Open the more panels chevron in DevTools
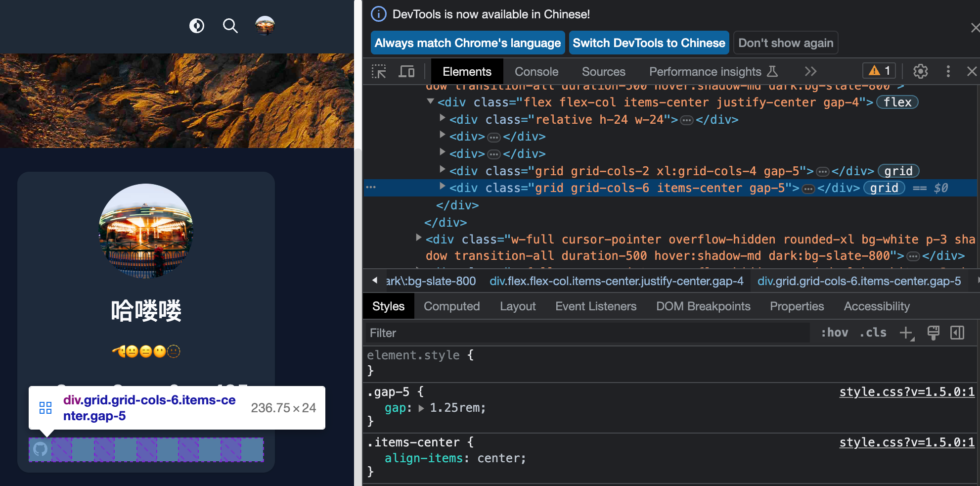Image resolution: width=980 pixels, height=486 pixels. (810, 71)
